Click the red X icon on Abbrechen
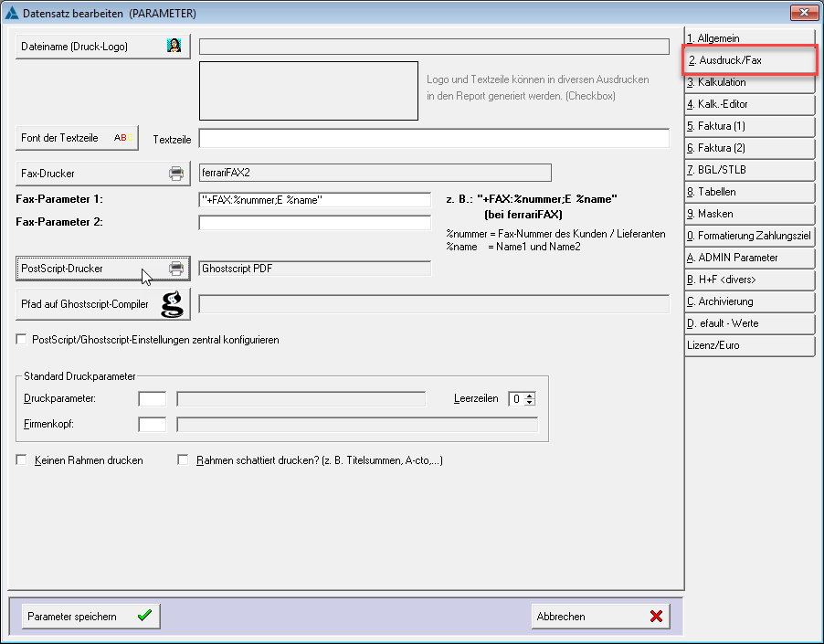Viewport: 824px width, 644px height. (655, 616)
